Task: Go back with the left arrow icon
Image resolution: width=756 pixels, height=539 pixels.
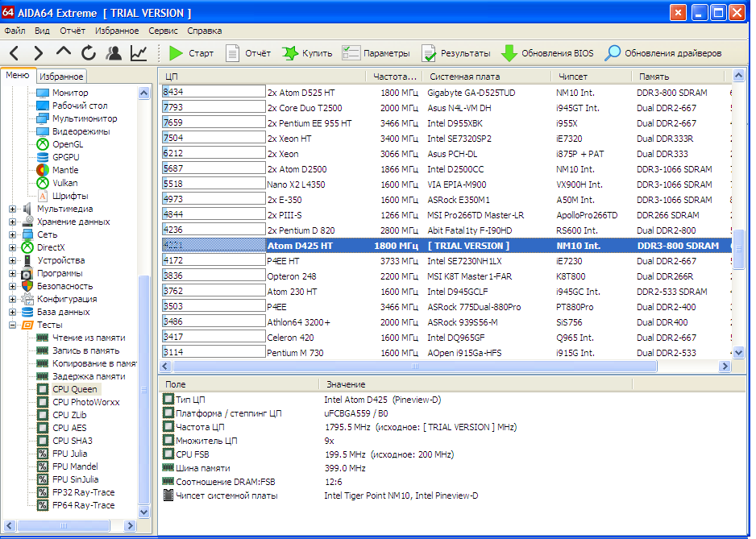Action: (14, 53)
